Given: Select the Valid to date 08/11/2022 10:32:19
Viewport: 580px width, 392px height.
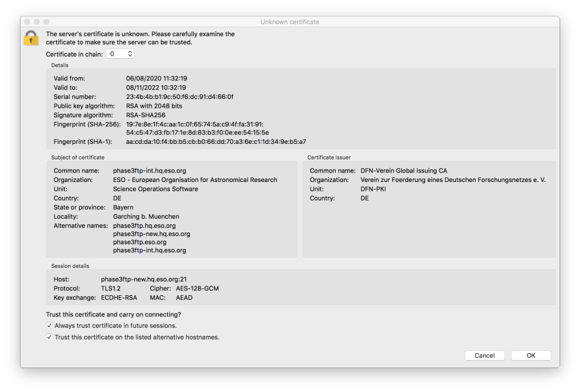Looking at the screenshot, I should point(156,87).
